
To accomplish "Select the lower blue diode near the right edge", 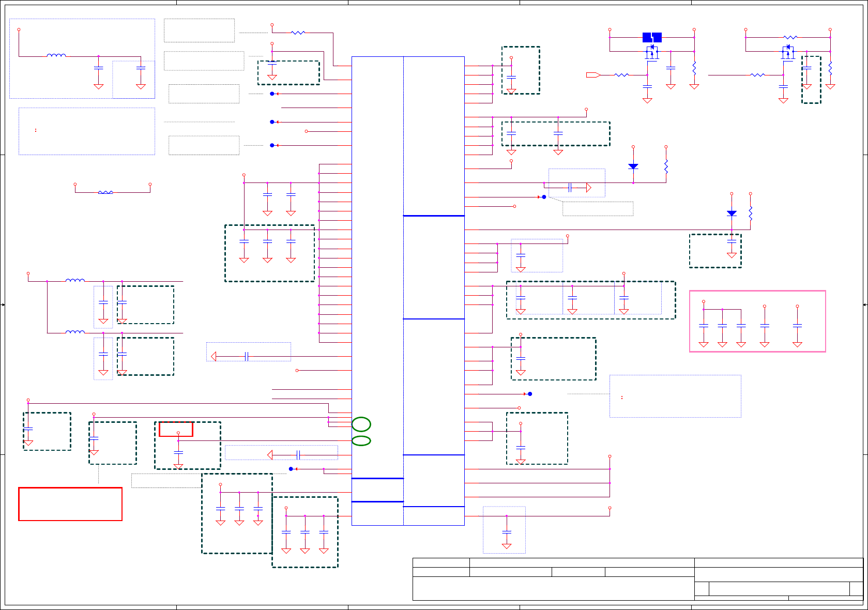I will pos(732,213).
